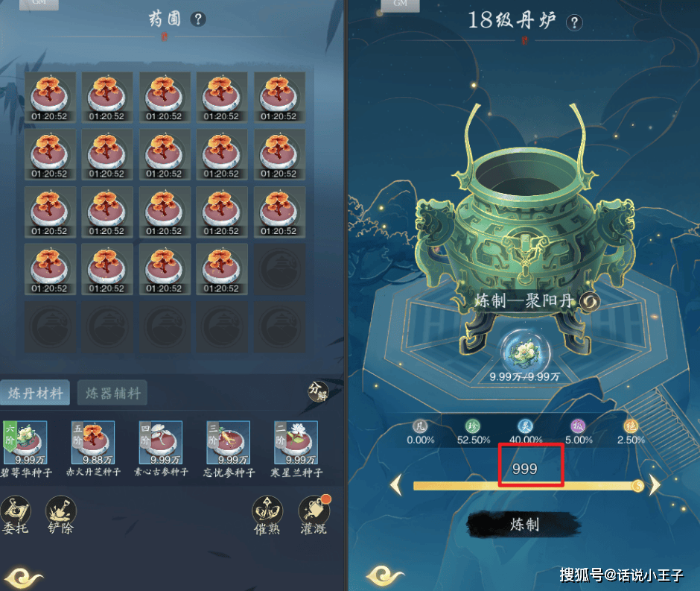Open help icon beside 18级丹炉 title

[x=575, y=23]
